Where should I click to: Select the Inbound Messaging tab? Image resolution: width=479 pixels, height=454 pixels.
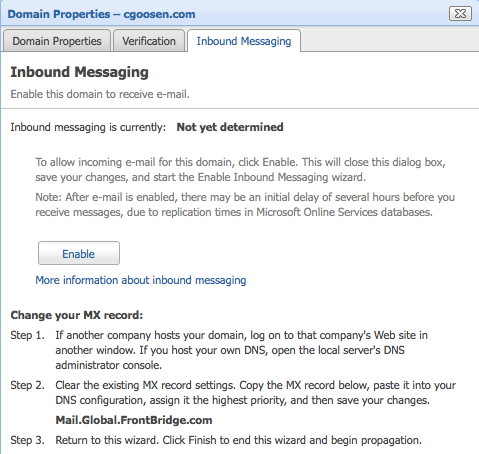tap(244, 41)
